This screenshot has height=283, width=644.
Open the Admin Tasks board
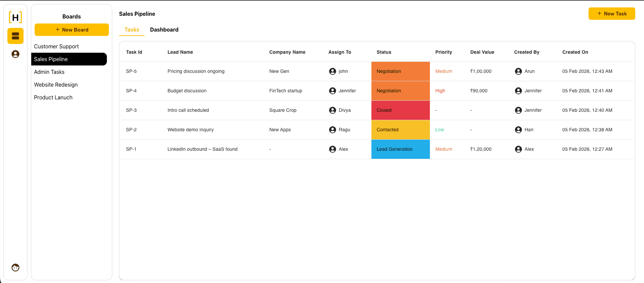click(x=49, y=72)
